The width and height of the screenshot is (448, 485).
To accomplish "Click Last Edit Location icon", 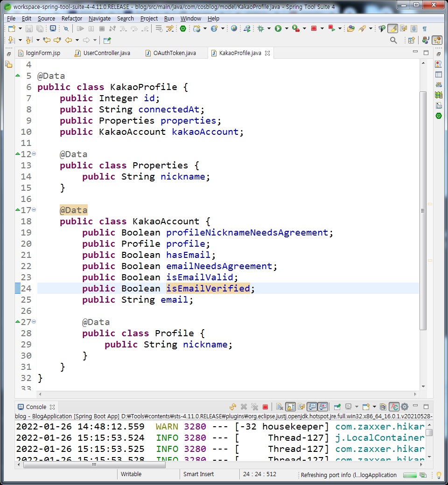I will tap(47, 40).
